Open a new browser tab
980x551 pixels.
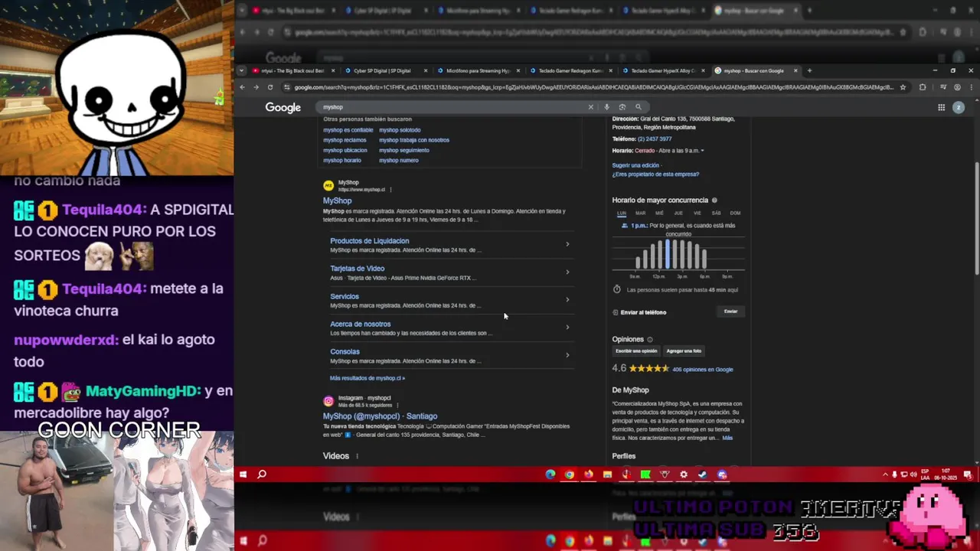pos(809,70)
